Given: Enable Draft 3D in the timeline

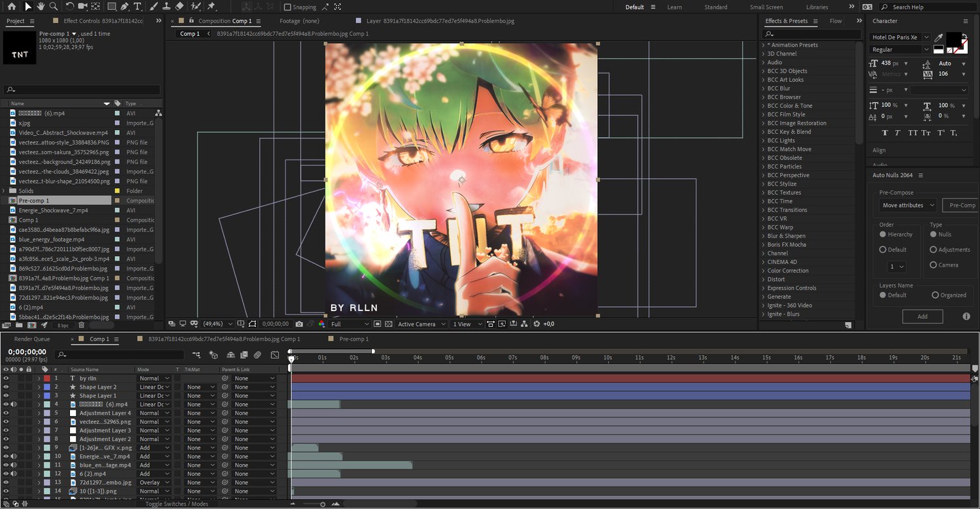Looking at the screenshot, I should pos(213,355).
